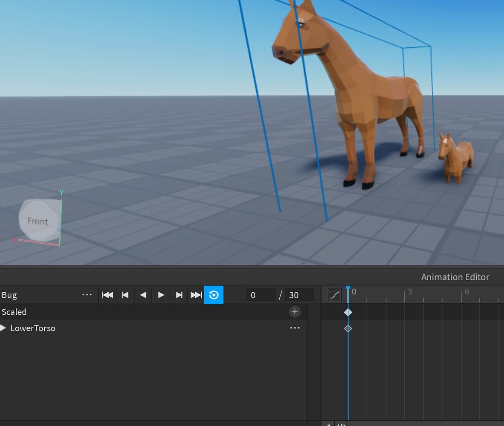Select the keyframe diamond on the Scaled track
The image size is (504, 426).
(x=348, y=312)
